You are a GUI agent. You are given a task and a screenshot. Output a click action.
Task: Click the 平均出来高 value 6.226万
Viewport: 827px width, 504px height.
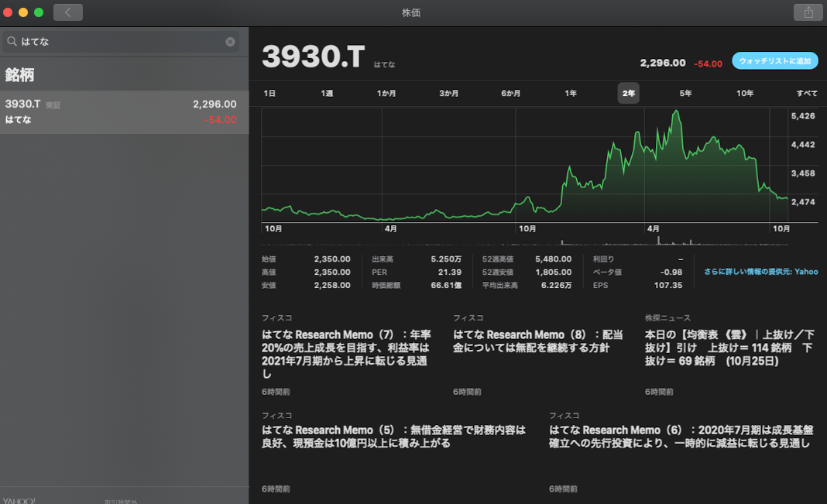[x=557, y=285]
